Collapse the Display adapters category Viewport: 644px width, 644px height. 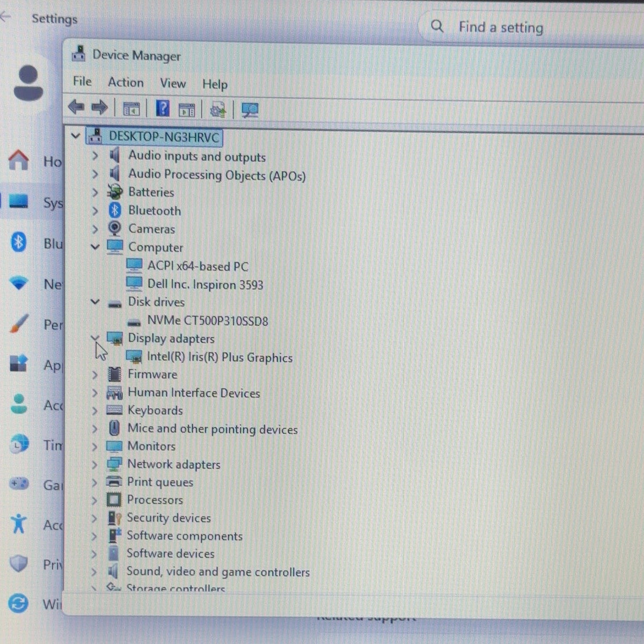pyautogui.click(x=95, y=338)
